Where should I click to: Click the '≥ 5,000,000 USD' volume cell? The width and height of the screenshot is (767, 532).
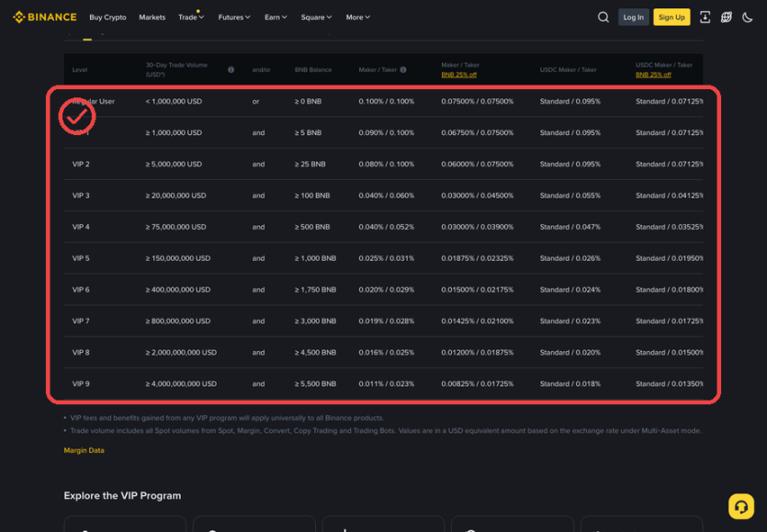174,164
